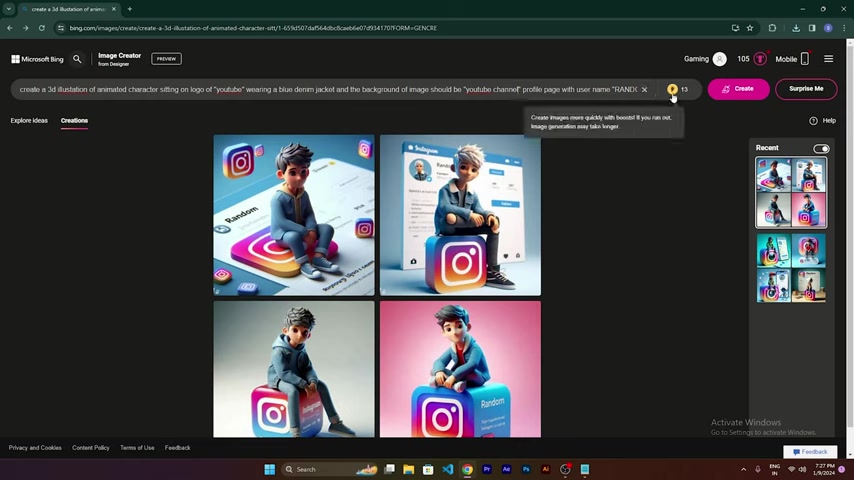The image size is (854, 480).
Task: Click the Microsoft Bing logo
Action: (x=37, y=59)
